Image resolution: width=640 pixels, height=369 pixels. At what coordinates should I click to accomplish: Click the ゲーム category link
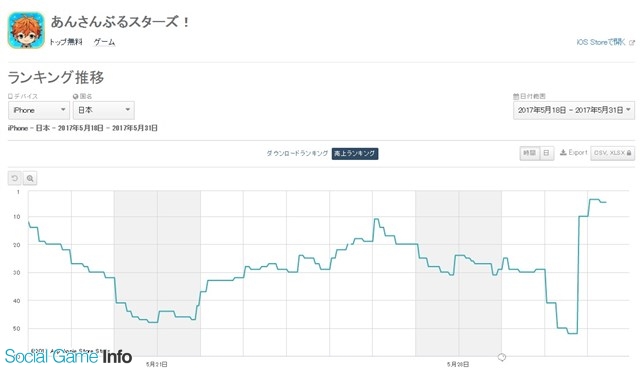coord(104,42)
